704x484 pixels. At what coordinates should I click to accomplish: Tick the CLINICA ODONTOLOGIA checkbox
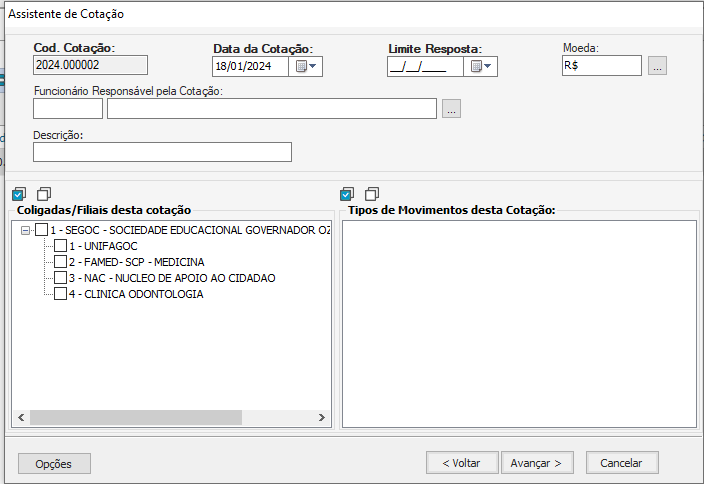pos(61,294)
